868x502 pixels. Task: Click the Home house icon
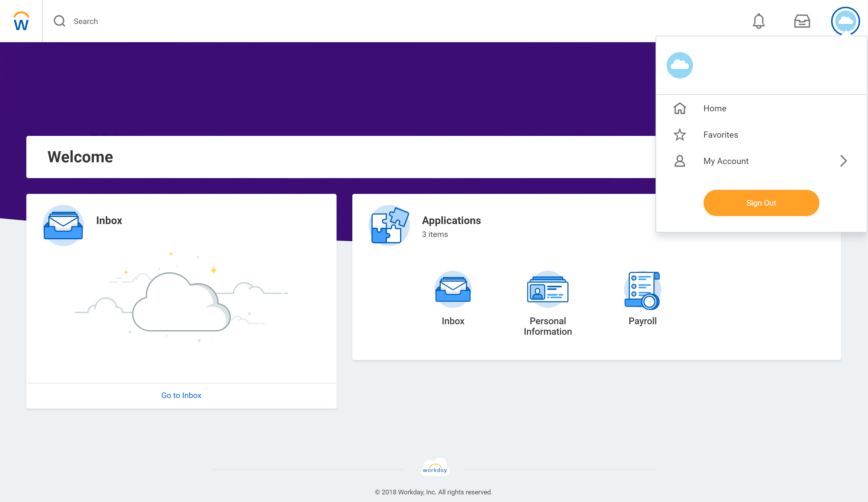[680, 108]
